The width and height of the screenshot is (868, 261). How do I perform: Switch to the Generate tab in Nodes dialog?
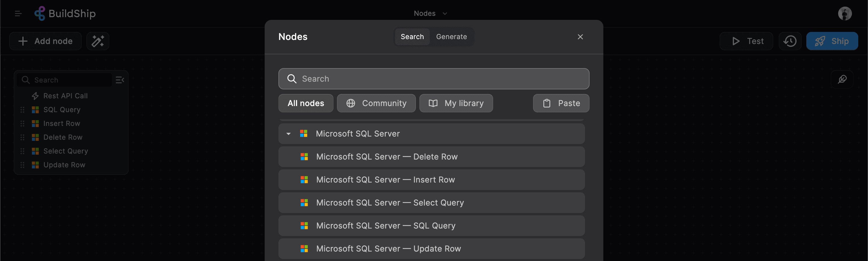pos(452,37)
